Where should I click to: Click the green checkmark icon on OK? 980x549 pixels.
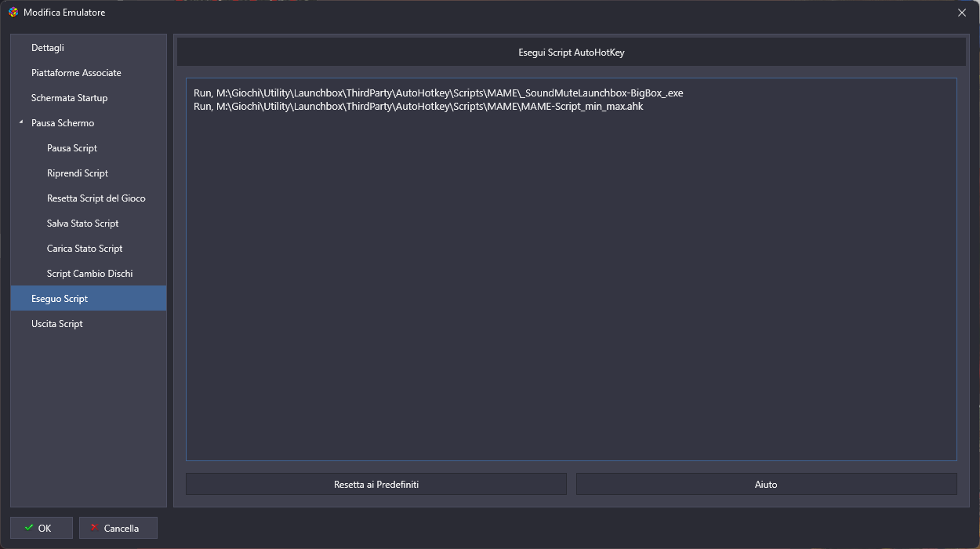[29, 528]
